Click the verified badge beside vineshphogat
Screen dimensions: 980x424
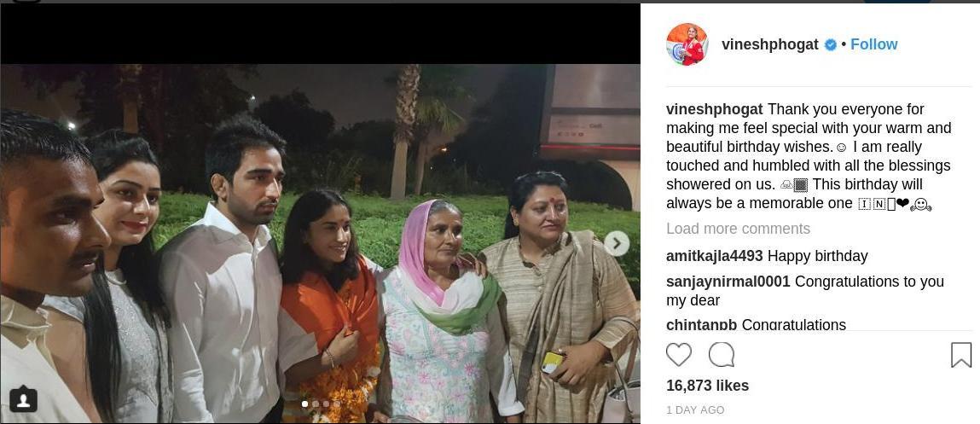[x=831, y=44]
